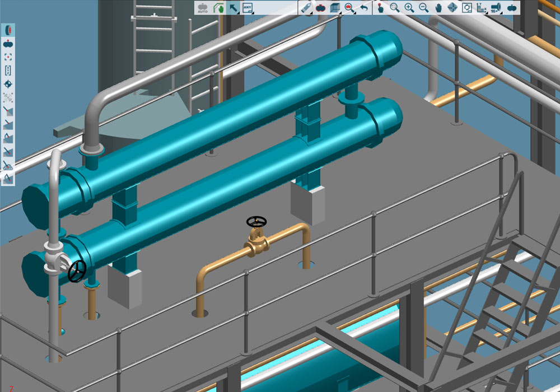
Task: Toggle the crosshair target snap
Action: pos(8,84)
